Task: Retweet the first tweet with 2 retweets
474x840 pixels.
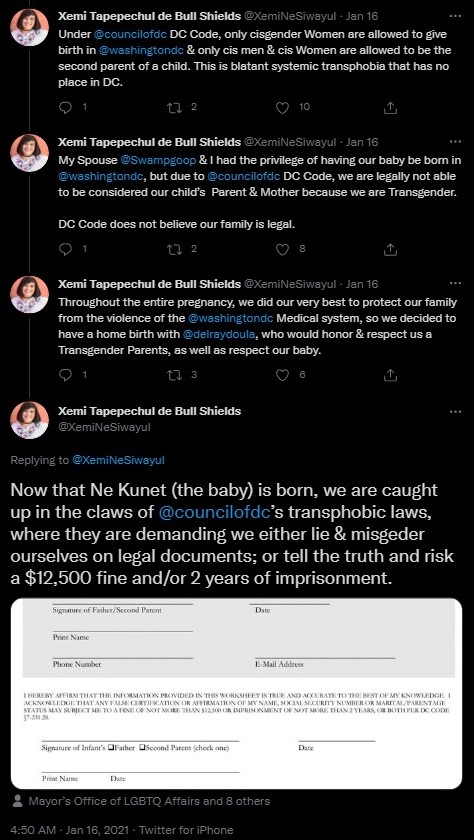Action: coord(174,107)
